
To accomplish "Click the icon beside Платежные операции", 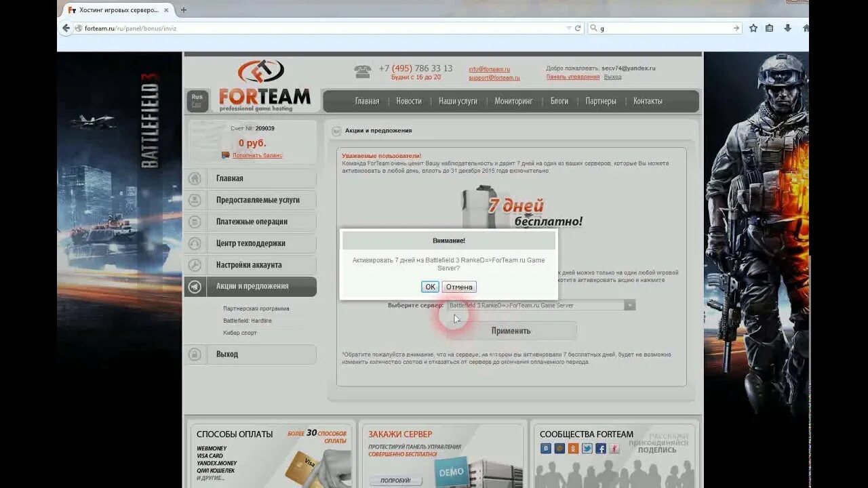I will coord(195,222).
